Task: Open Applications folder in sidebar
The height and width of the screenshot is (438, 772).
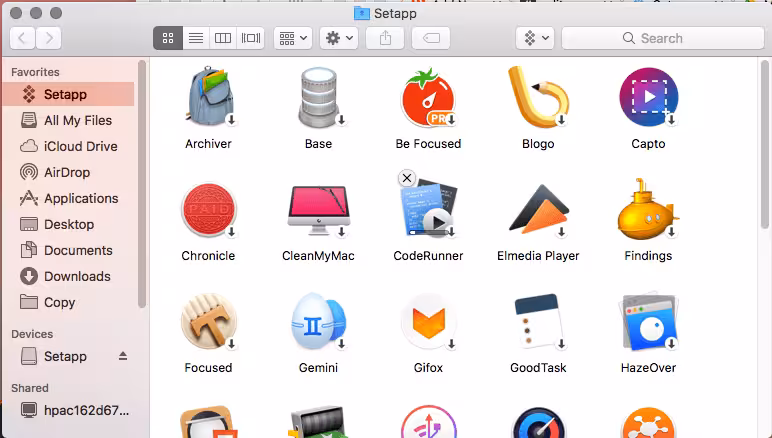Action: 68,198
